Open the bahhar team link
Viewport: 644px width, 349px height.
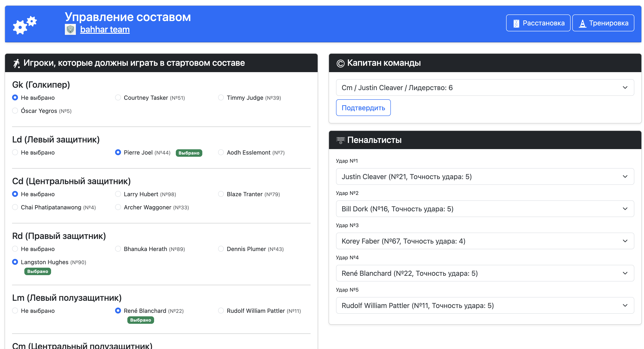pos(105,30)
